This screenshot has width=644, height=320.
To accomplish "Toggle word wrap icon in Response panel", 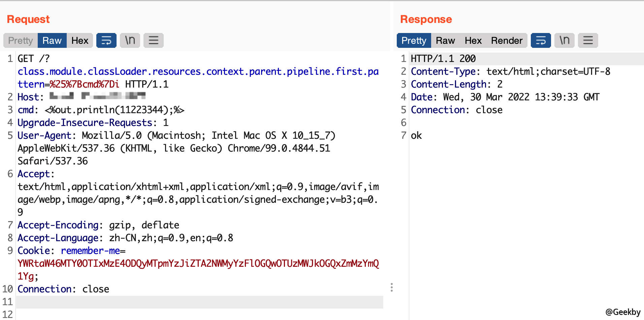I will click(x=541, y=40).
